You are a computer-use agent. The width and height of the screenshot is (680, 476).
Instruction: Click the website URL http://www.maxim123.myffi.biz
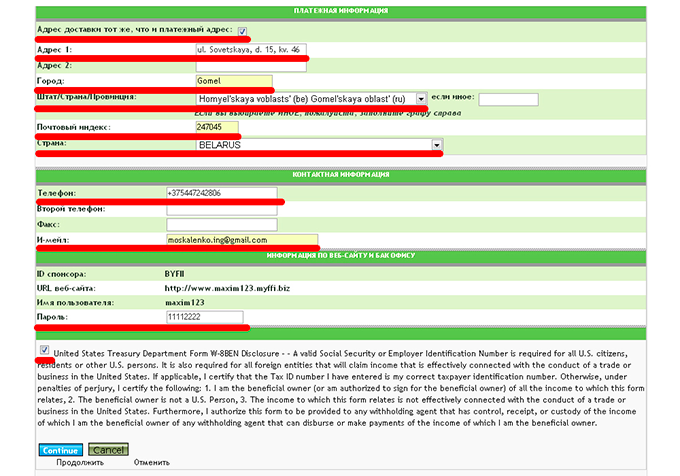[227, 288]
